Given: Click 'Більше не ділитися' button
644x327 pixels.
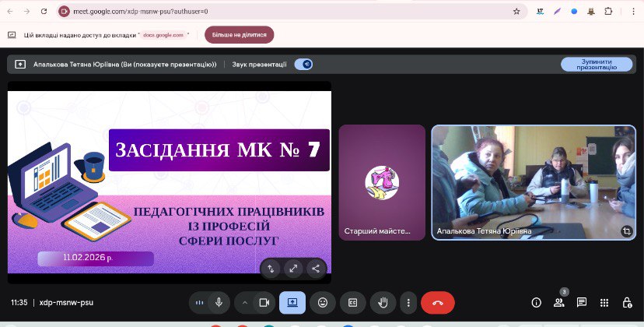Looking at the screenshot, I should (x=239, y=35).
